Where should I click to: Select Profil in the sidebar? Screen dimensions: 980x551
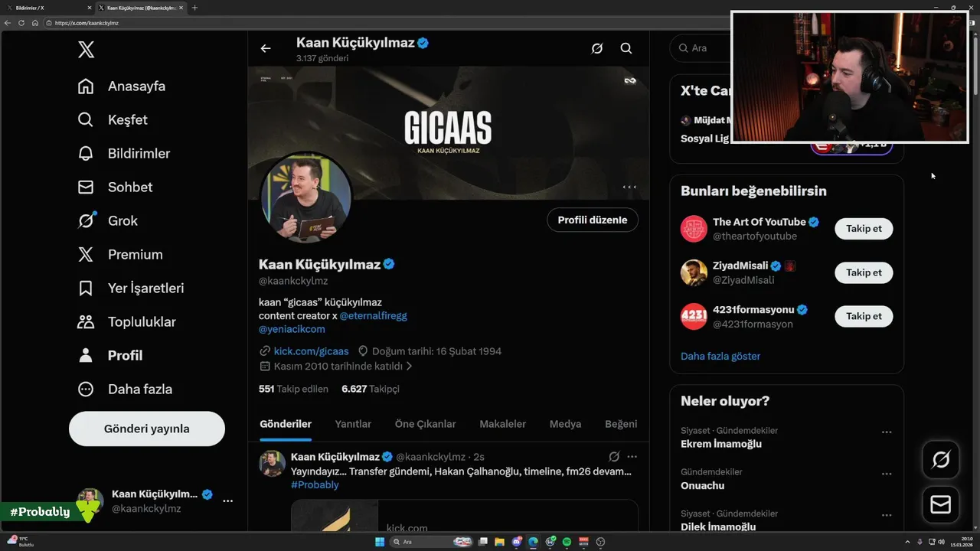pos(110,356)
